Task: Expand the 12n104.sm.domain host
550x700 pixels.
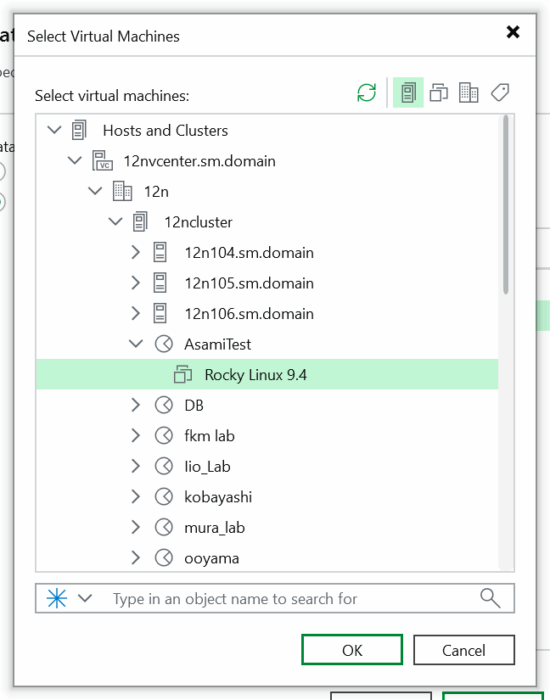Action: [x=136, y=252]
